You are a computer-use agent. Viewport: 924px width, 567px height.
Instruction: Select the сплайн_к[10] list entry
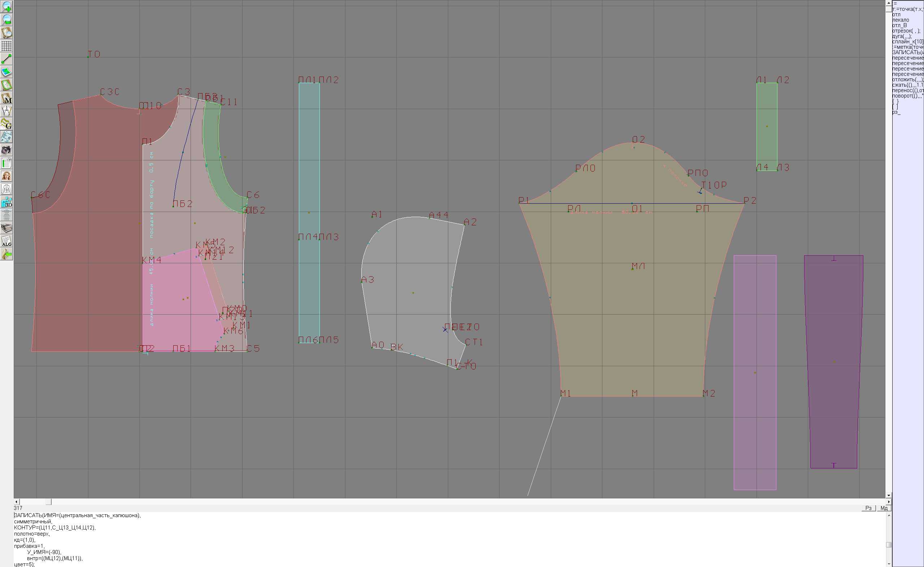point(907,42)
